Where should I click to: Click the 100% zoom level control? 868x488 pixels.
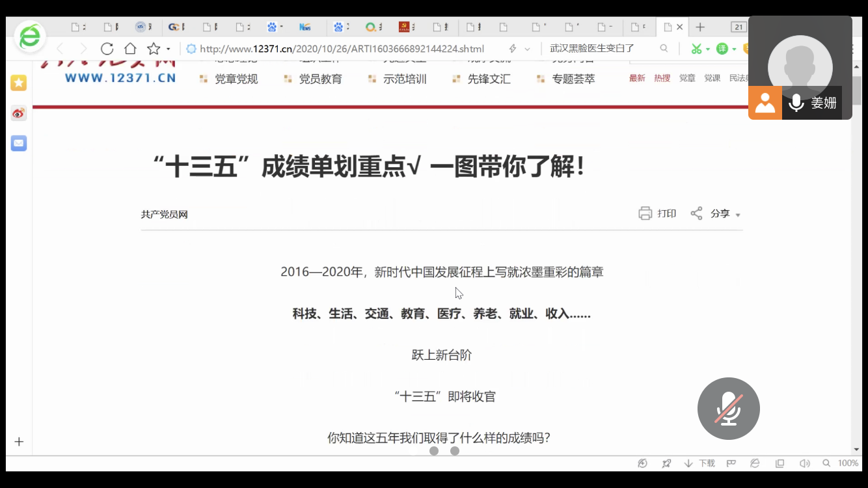[847, 463]
